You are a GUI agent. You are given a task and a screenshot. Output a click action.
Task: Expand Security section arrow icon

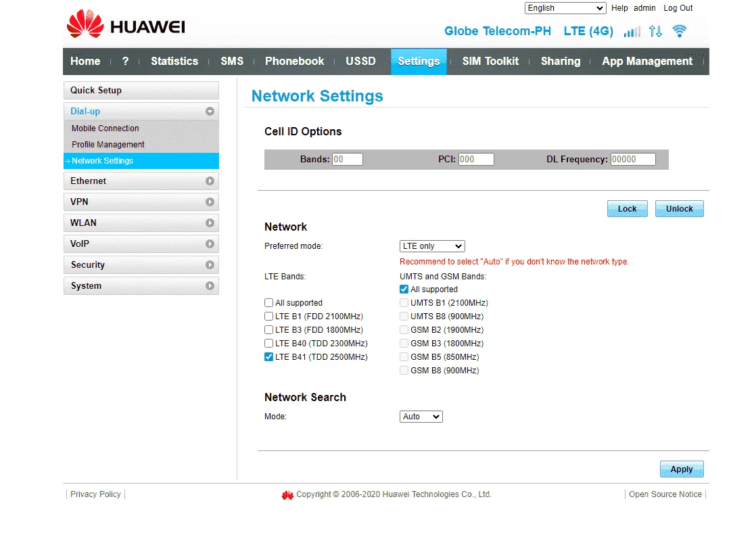[210, 264]
